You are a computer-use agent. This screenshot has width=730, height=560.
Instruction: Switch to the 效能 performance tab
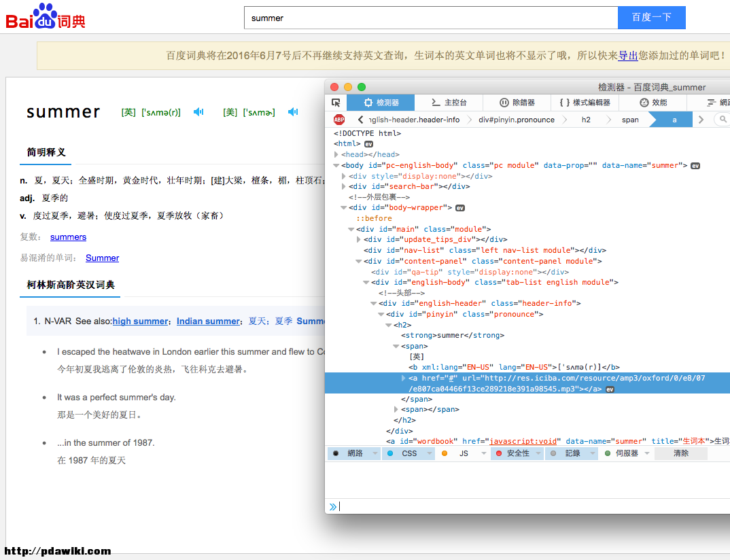click(653, 103)
